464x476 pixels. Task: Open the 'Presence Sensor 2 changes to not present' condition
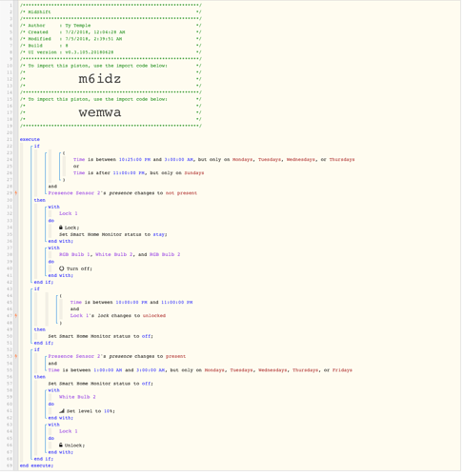pyautogui.click(x=123, y=193)
